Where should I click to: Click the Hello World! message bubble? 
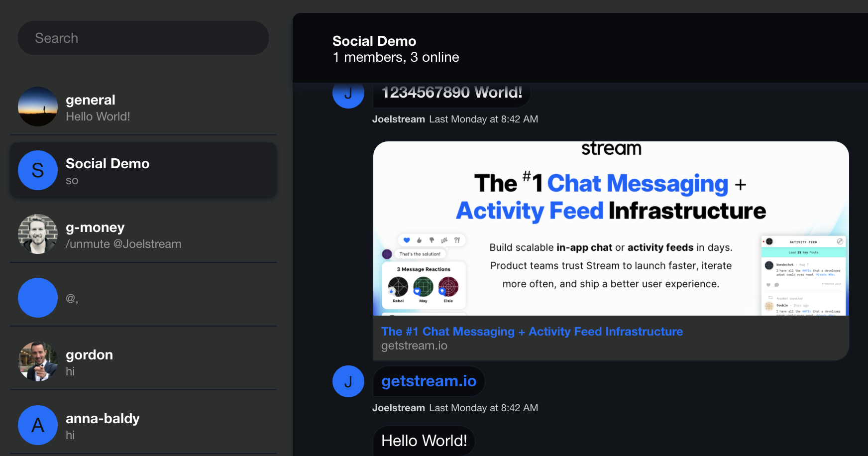pyautogui.click(x=424, y=441)
